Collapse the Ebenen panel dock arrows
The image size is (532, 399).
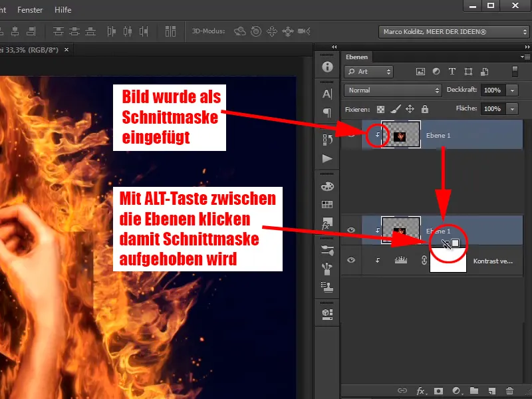point(527,47)
